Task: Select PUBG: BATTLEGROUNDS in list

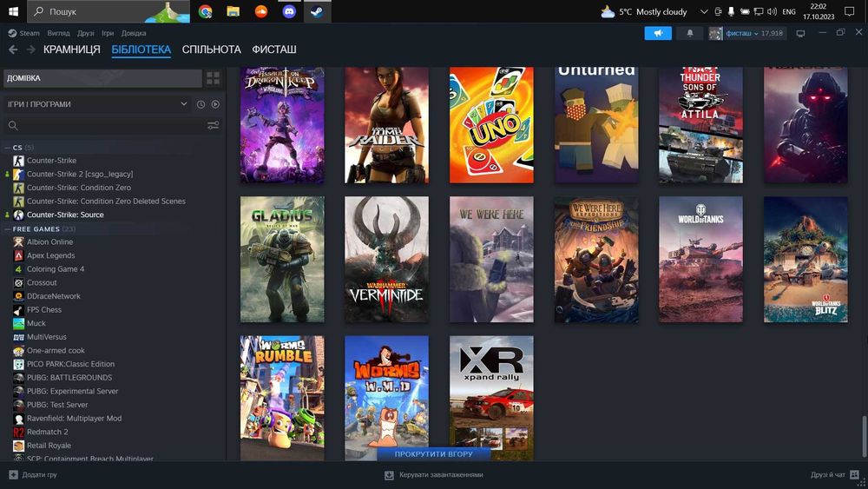Action: 69,378
